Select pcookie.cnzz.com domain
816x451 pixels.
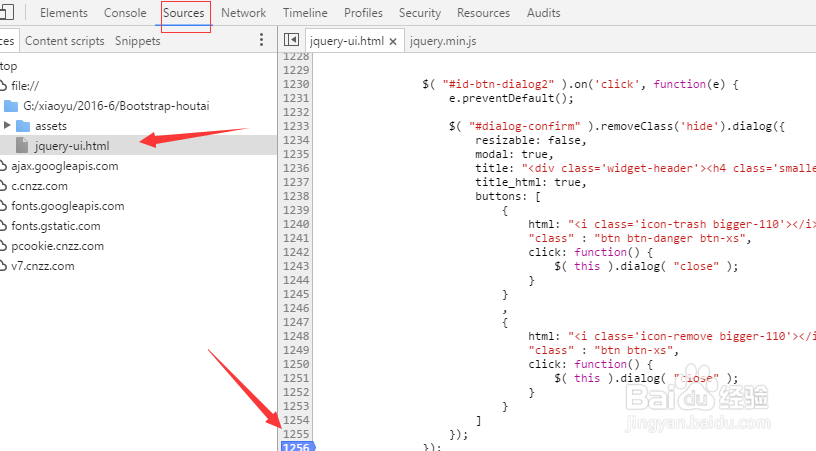point(58,246)
